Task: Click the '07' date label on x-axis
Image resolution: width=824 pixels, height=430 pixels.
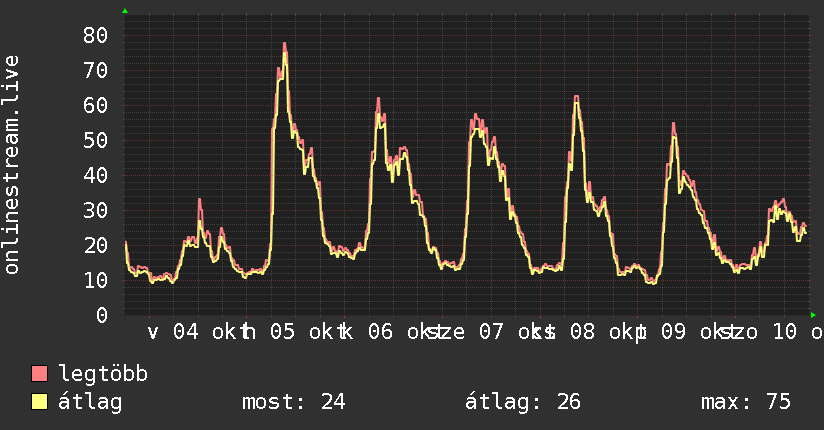Action: (491, 332)
